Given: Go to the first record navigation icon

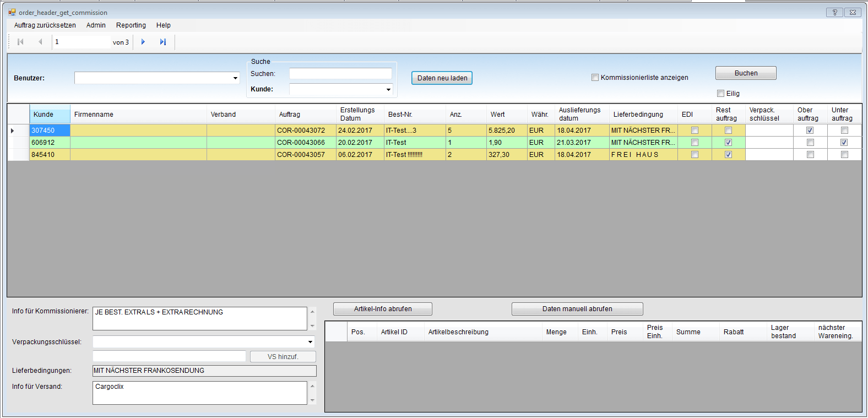Looking at the screenshot, I should 20,42.
